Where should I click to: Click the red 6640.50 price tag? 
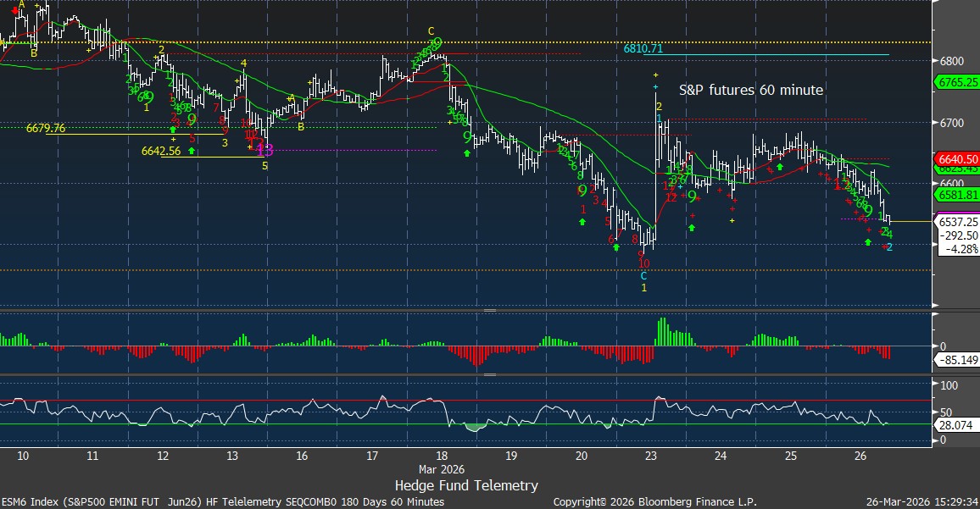coord(956,158)
